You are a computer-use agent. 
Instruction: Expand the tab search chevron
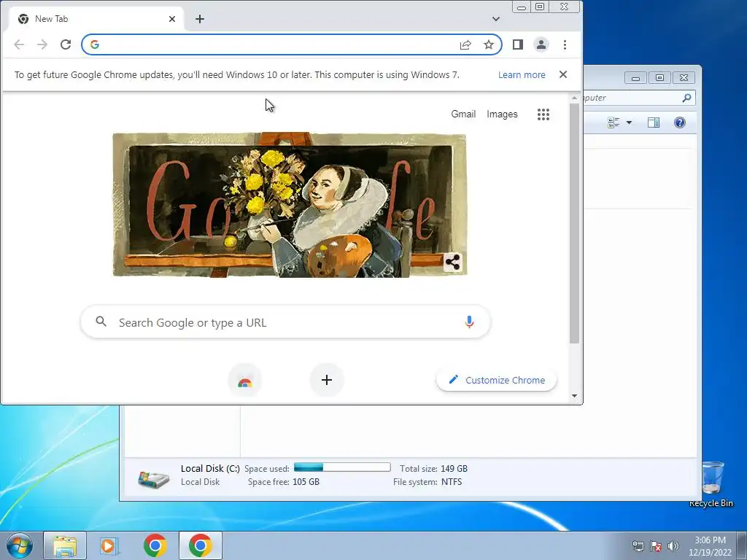[496, 19]
